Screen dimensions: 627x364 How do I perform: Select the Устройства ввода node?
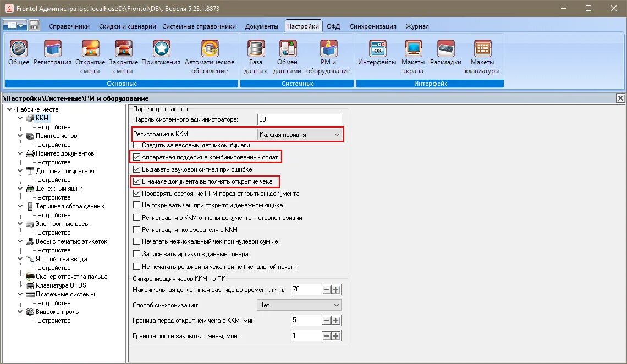tap(61, 259)
